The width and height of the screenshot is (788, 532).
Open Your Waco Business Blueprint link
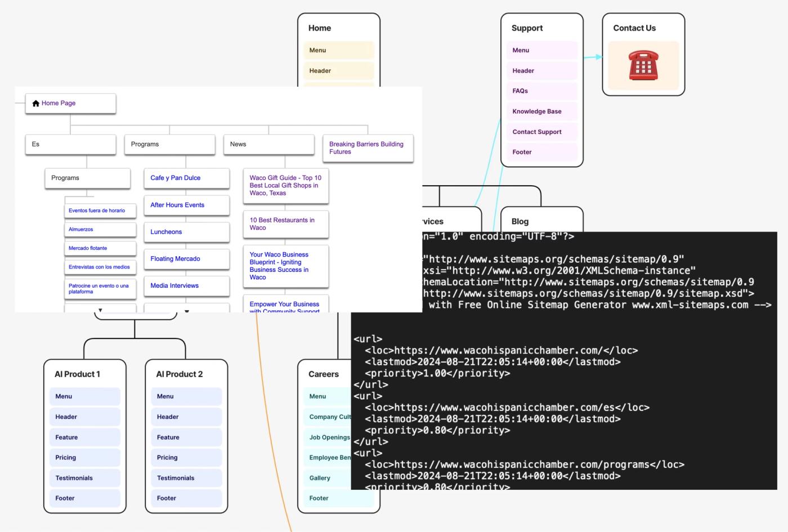click(286, 266)
